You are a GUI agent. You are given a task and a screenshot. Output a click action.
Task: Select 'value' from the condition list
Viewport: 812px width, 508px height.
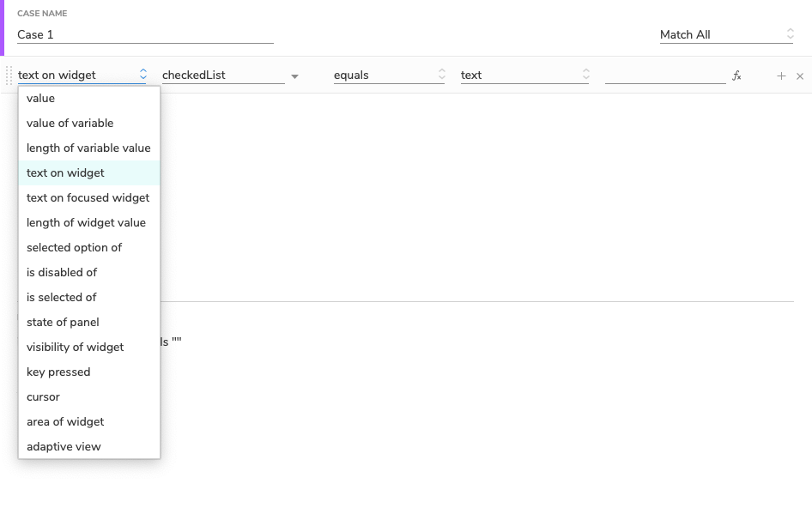pyautogui.click(x=40, y=99)
